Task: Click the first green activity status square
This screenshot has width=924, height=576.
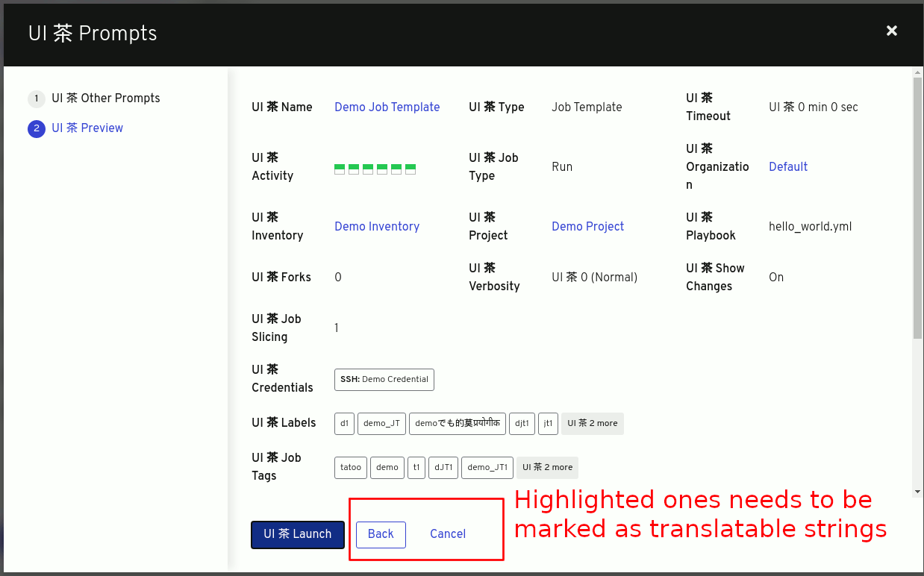Action: pyautogui.click(x=340, y=169)
